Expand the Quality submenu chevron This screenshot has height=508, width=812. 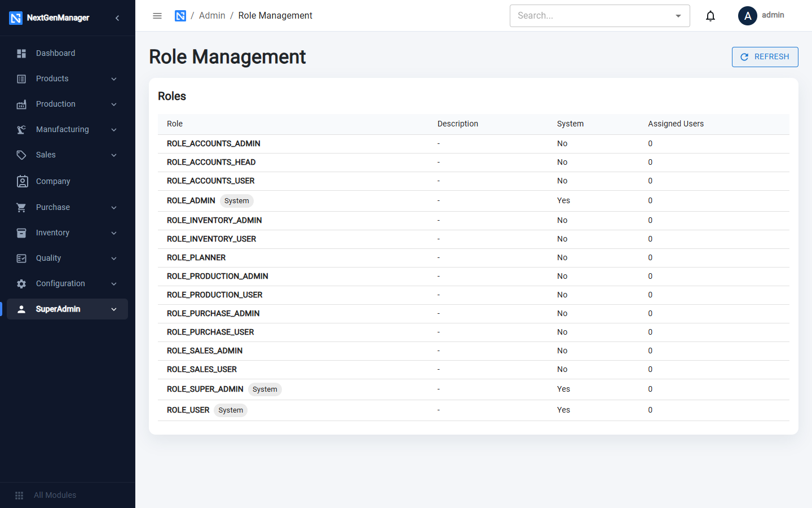pyautogui.click(x=114, y=259)
